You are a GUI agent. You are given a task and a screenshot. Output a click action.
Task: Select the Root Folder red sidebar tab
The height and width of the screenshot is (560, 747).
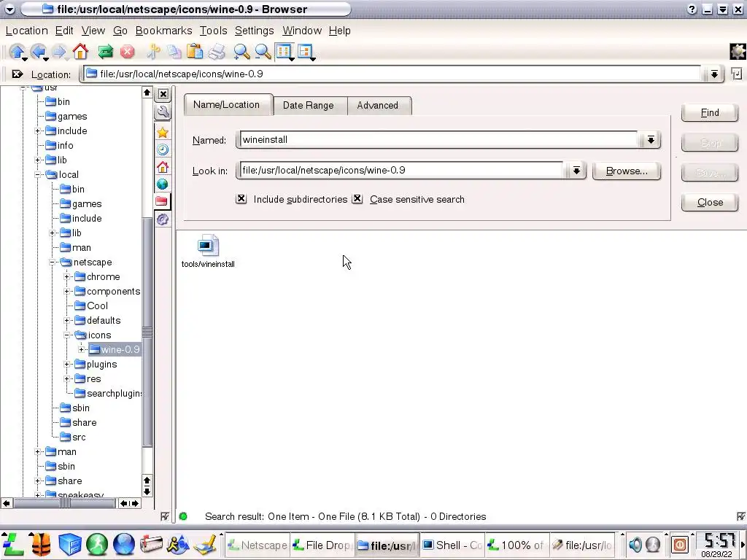162,201
